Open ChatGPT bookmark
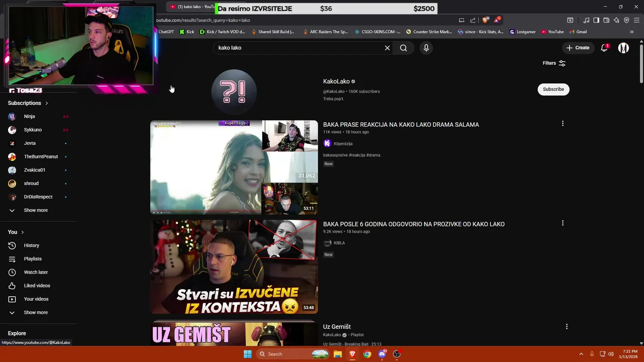 [x=166, y=32]
